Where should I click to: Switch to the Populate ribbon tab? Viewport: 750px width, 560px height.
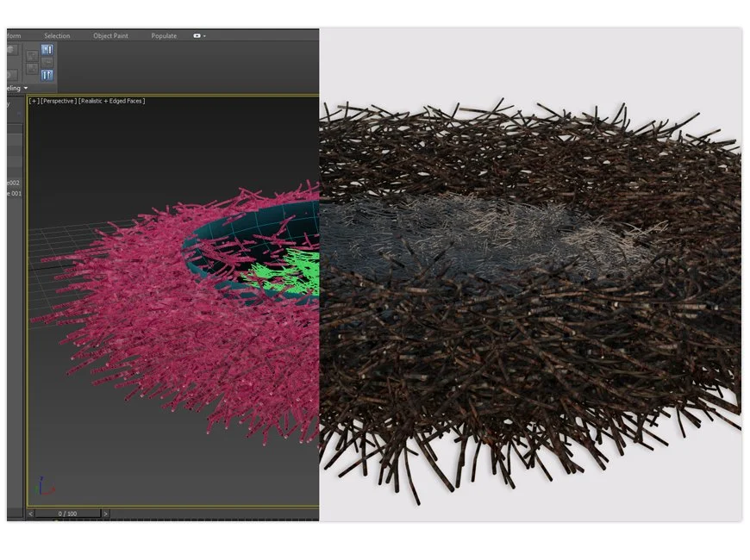pyautogui.click(x=163, y=35)
